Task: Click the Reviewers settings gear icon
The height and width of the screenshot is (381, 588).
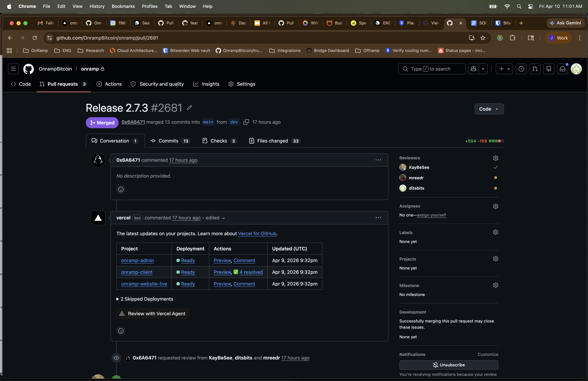Action: (x=495, y=158)
